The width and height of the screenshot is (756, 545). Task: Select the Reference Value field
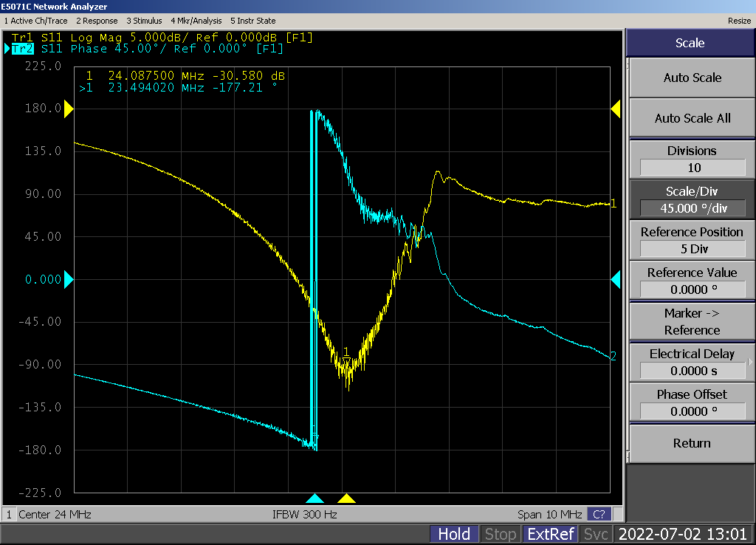pos(691,289)
